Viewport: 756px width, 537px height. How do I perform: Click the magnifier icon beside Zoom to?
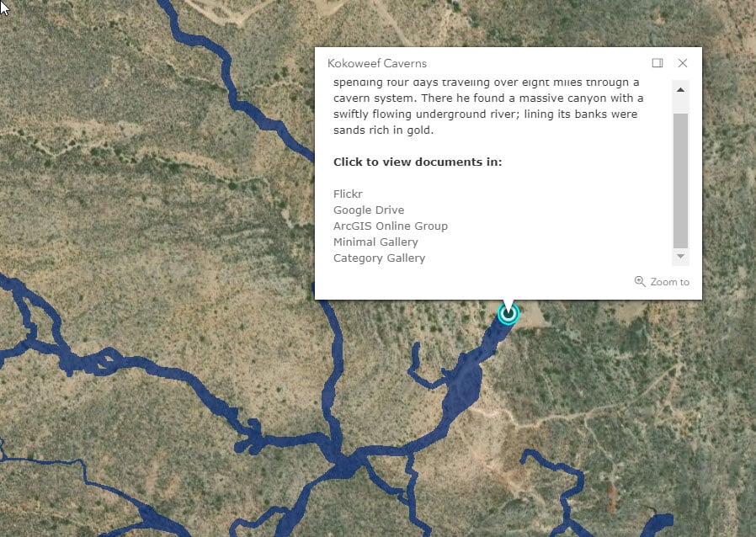tap(640, 281)
